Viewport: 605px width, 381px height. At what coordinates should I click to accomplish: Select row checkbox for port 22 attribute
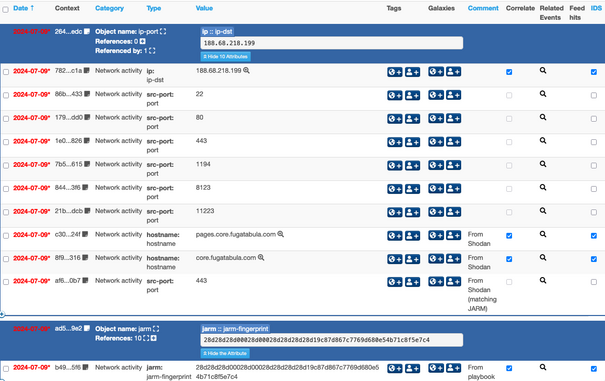coord(6,95)
